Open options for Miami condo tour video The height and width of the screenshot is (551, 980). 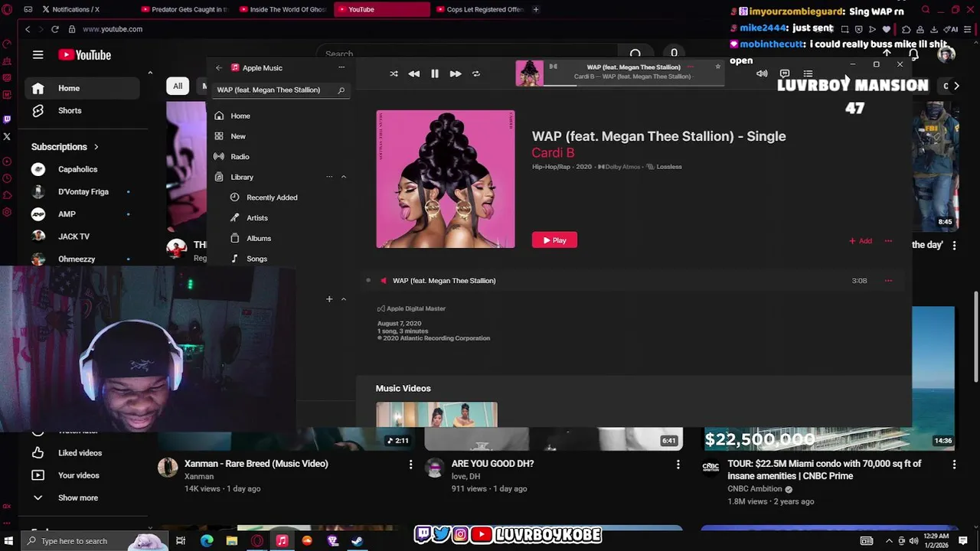954,465
